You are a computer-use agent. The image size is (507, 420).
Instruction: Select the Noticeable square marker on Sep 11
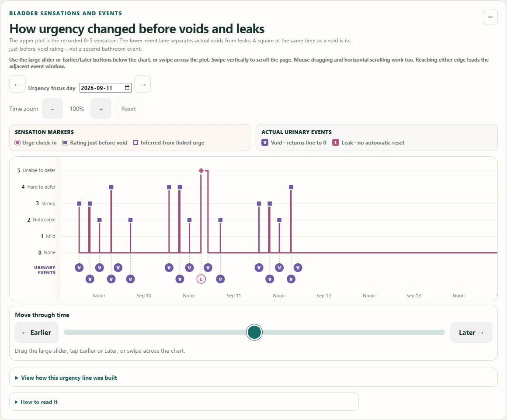[279, 220]
